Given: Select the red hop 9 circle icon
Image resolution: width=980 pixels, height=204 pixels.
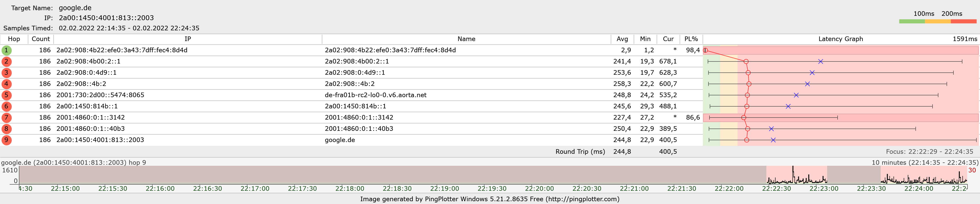Looking at the screenshot, I should point(6,140).
